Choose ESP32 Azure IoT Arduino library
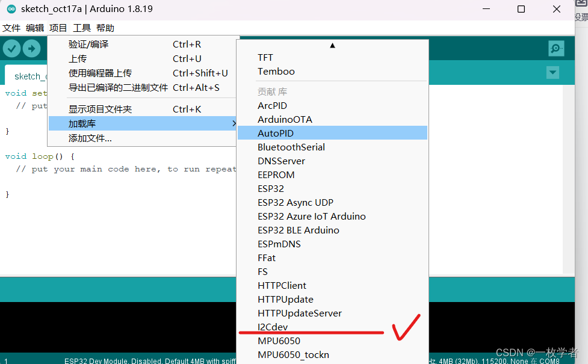The height and width of the screenshot is (364, 588). tap(332, 217)
